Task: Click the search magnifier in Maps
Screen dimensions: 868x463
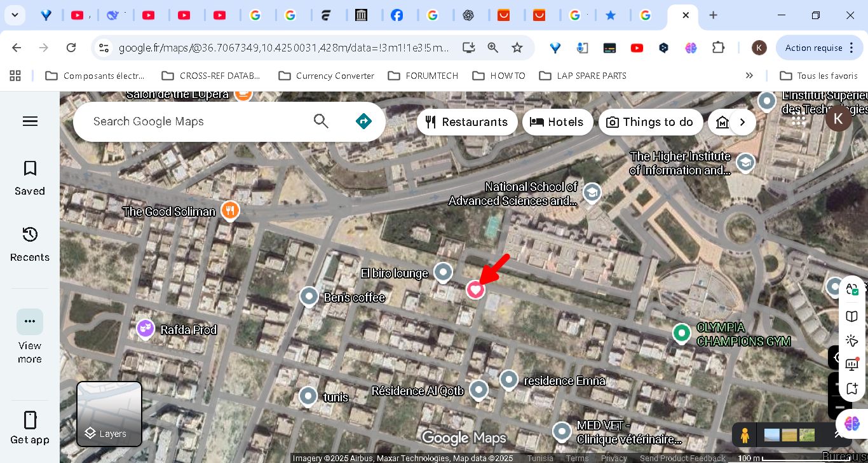Action: click(321, 121)
